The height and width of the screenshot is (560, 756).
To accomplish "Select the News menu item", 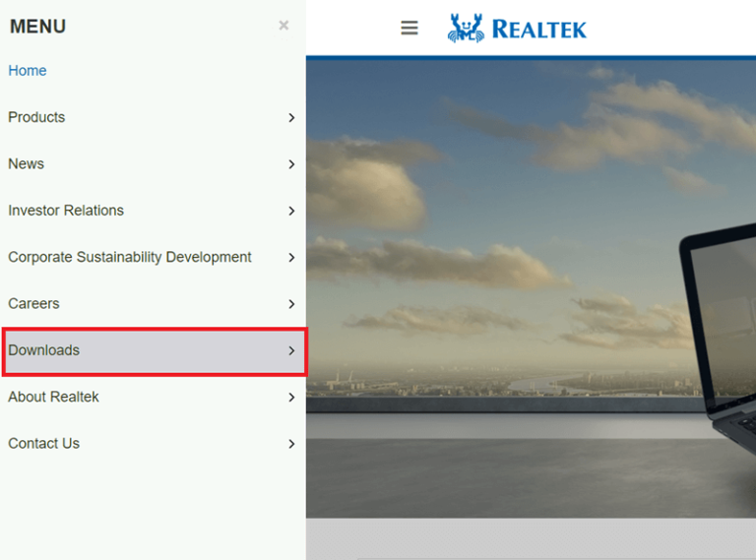I will [26, 164].
